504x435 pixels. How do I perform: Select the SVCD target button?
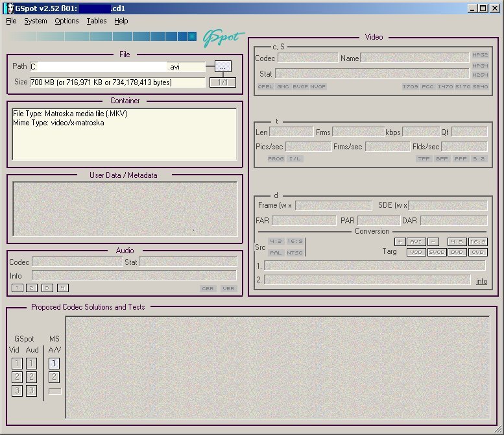pos(437,253)
